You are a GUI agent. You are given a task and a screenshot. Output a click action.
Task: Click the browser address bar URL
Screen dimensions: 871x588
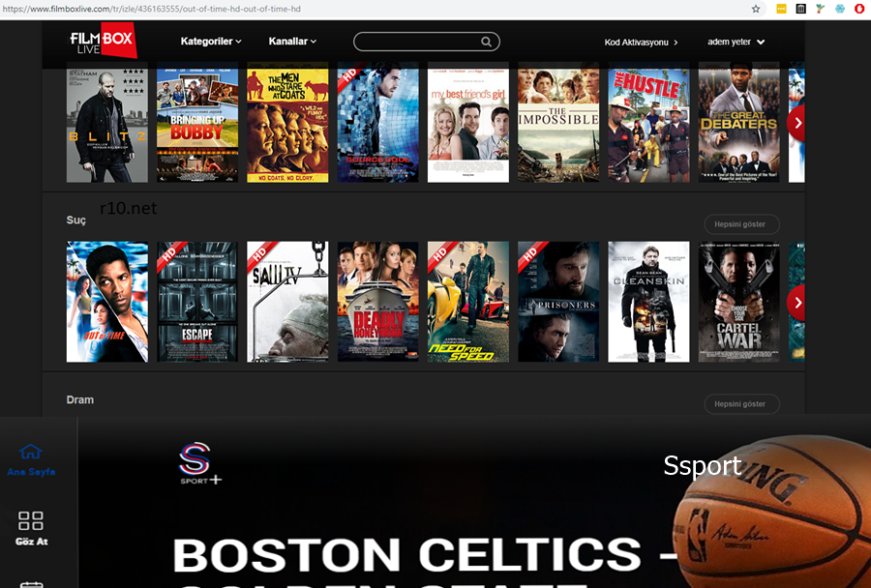coord(151,9)
